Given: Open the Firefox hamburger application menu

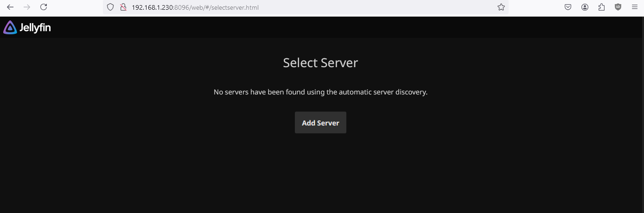Looking at the screenshot, I should (x=635, y=7).
